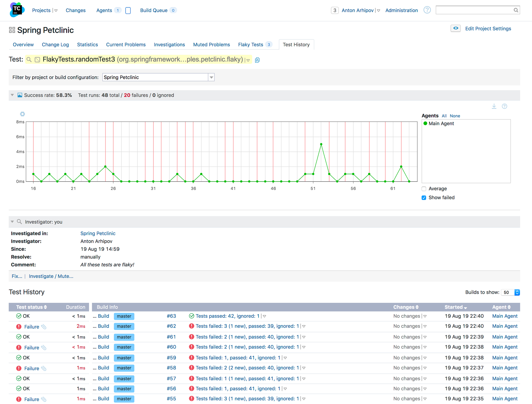Image resolution: width=532 pixels, height=404 pixels.
Task: Click the paperclip icon on build #58 row
Action: (x=44, y=368)
